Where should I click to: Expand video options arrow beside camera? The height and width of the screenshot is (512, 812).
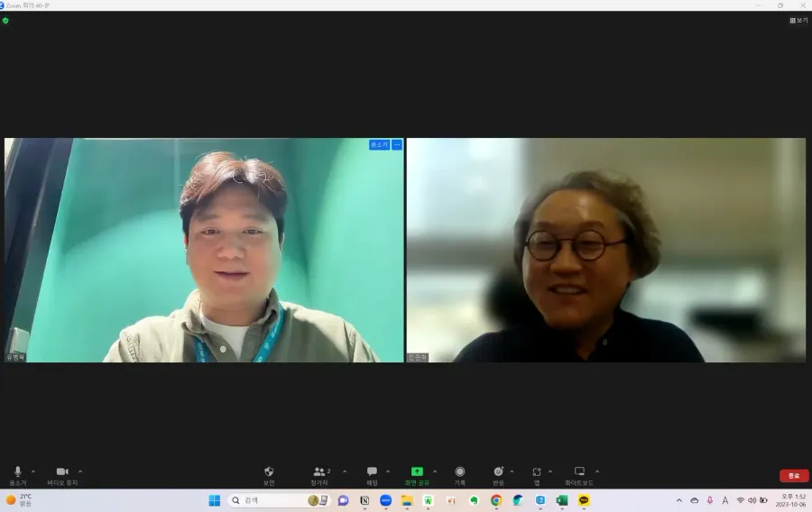coord(80,471)
